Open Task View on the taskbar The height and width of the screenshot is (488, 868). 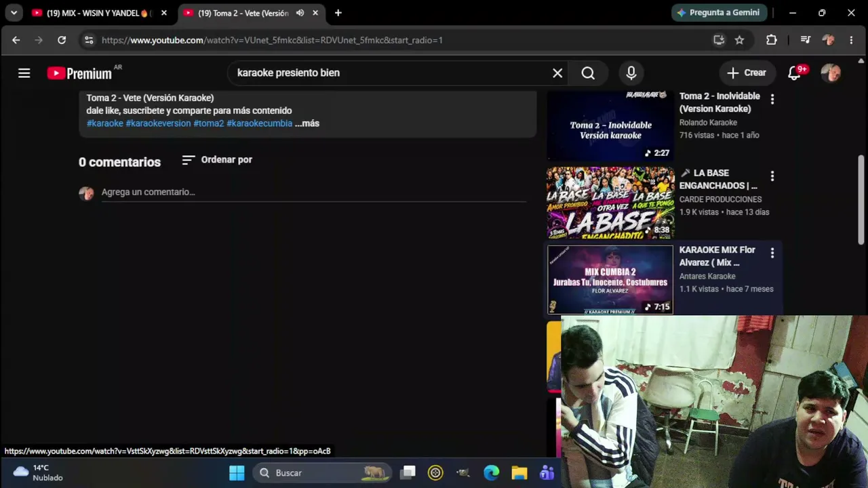coord(408,473)
